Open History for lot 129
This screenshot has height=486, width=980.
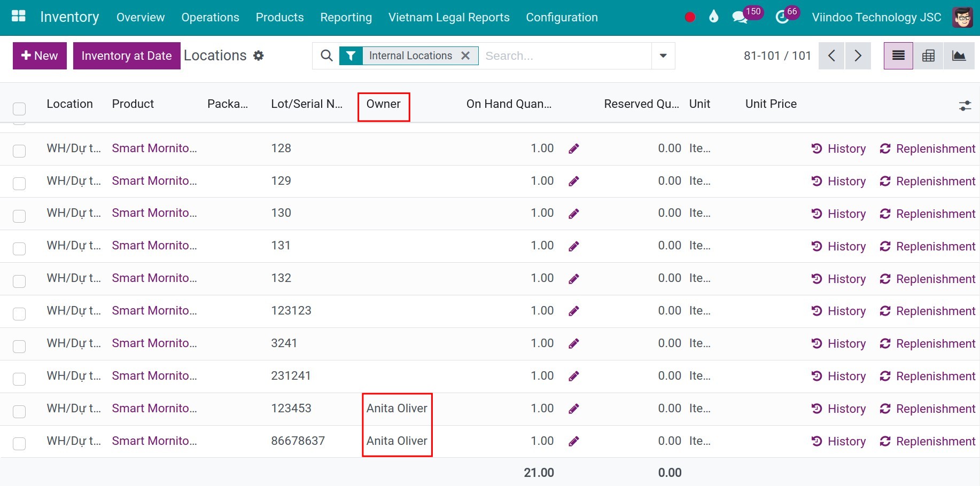click(x=838, y=182)
